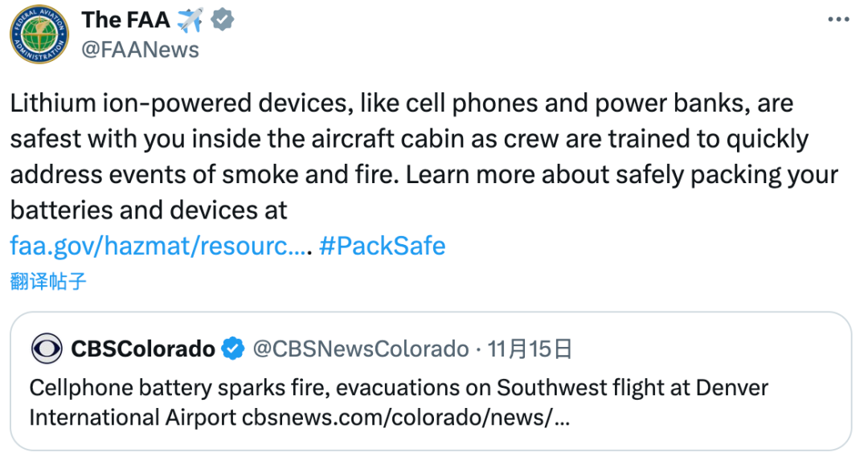Click the CBS eye logo avatar
Screen dimensions: 868x469
point(47,349)
